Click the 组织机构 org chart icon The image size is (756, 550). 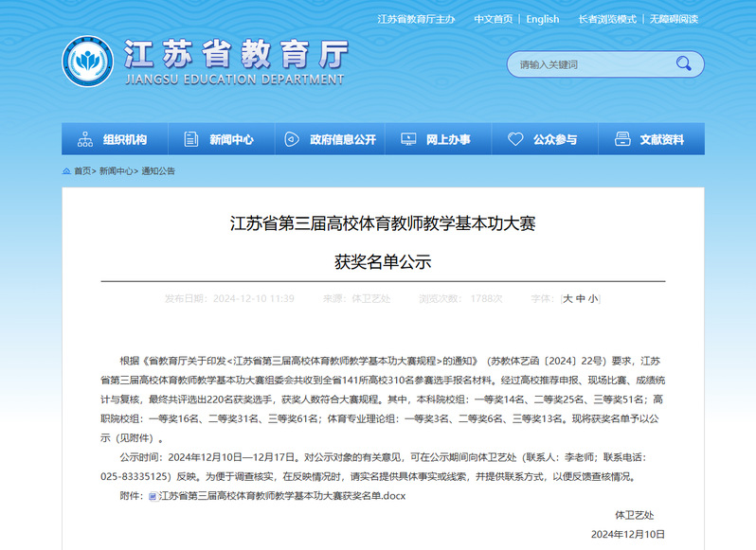85,139
